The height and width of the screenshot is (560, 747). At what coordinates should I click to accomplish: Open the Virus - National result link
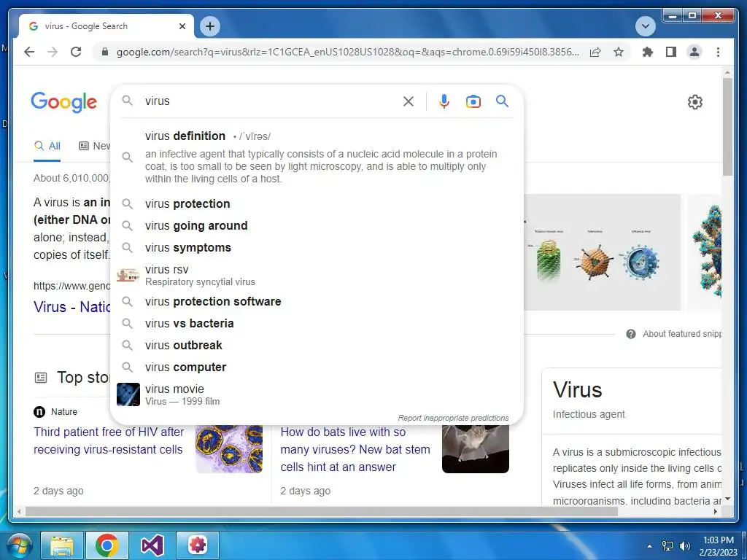pos(72,307)
